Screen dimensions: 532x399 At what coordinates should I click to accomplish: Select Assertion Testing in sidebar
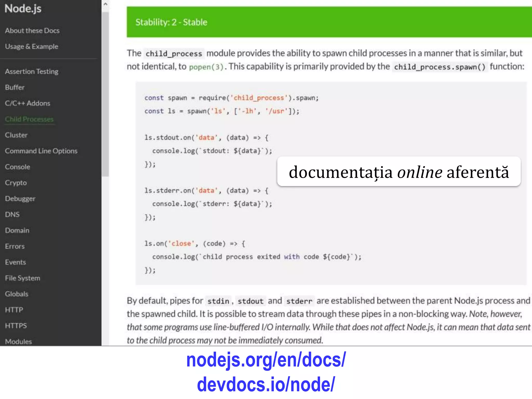click(x=31, y=71)
